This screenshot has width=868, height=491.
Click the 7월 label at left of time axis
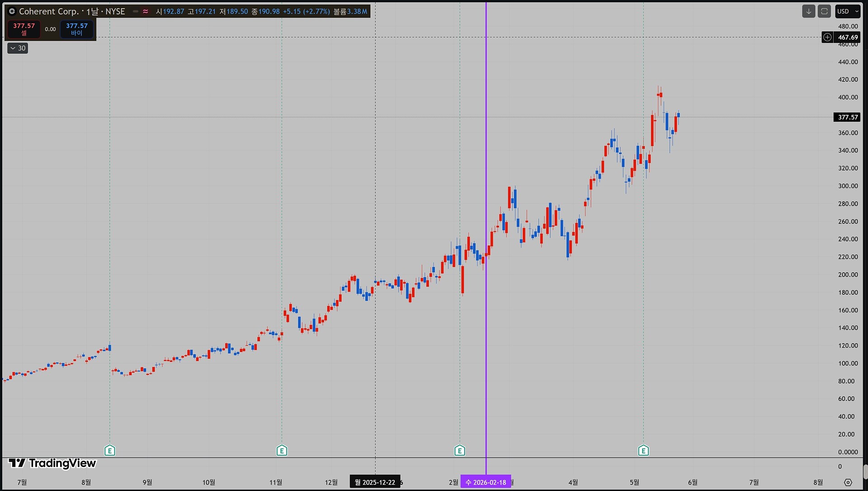coord(22,482)
